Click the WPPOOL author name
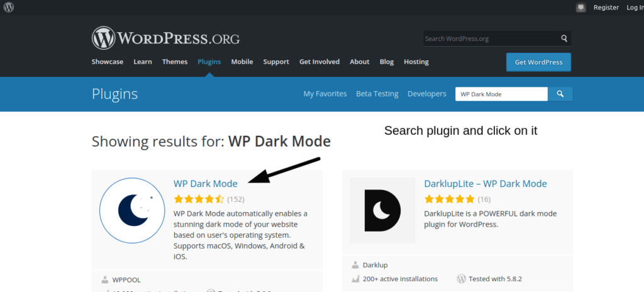The height and width of the screenshot is (292, 644). click(126, 280)
